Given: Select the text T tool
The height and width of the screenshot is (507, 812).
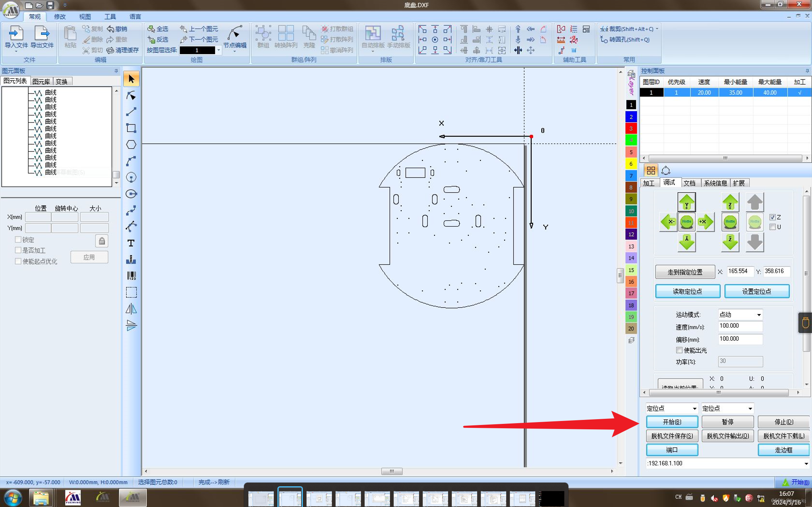Looking at the screenshot, I should pos(131,243).
